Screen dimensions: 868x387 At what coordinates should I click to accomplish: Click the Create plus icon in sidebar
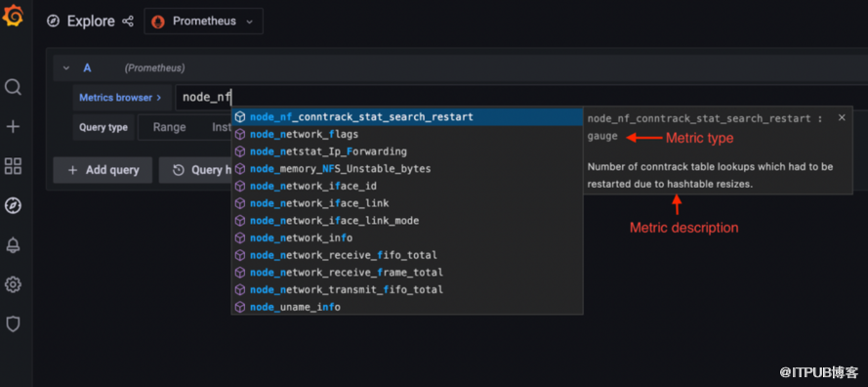[13, 127]
